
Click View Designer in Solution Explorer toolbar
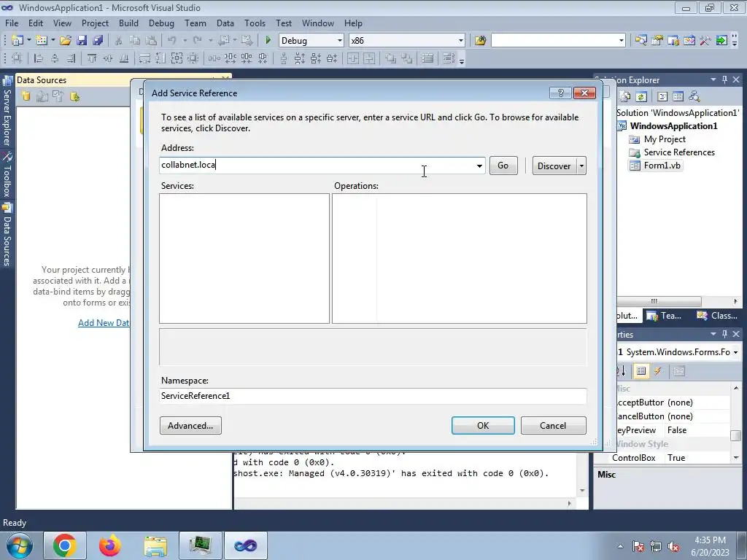pos(678,97)
